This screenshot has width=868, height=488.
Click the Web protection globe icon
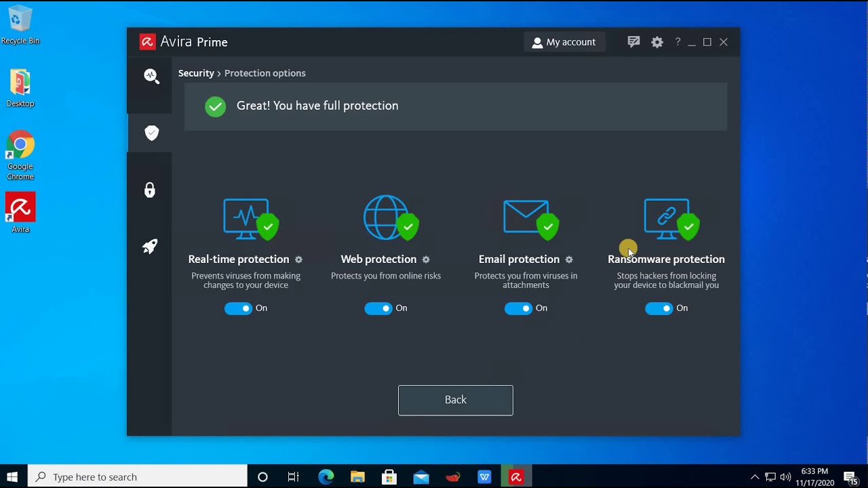click(x=391, y=218)
